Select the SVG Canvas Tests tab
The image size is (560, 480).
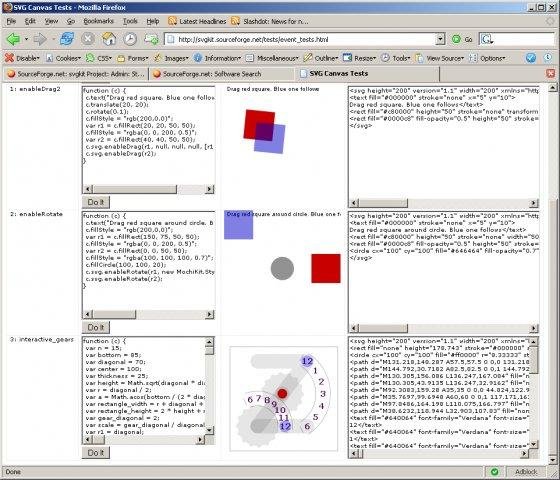367,74
